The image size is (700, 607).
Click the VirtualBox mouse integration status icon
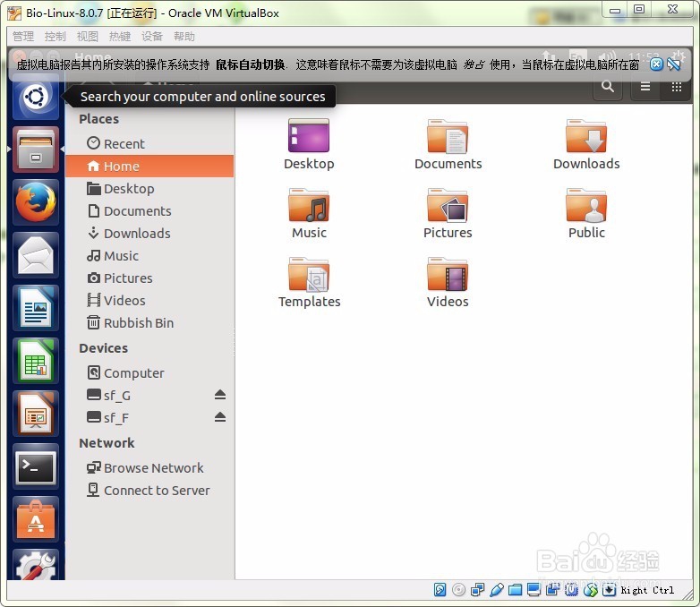click(x=590, y=590)
